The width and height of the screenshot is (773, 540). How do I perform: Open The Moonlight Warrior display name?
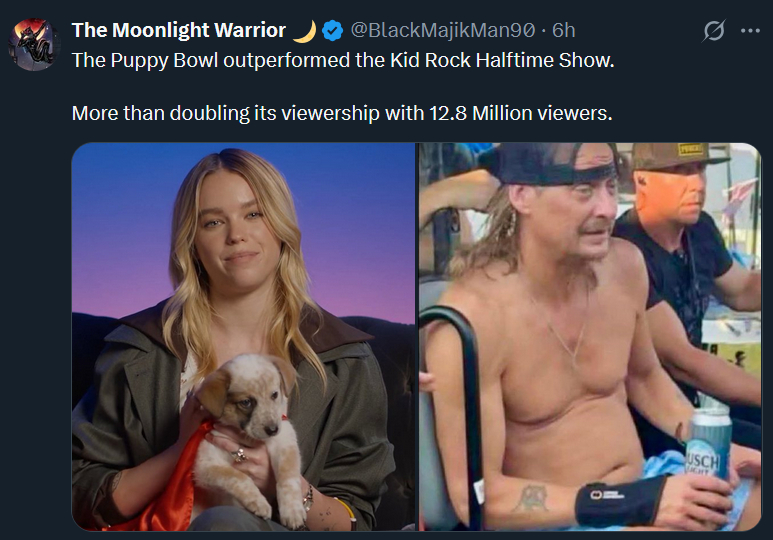(178, 31)
